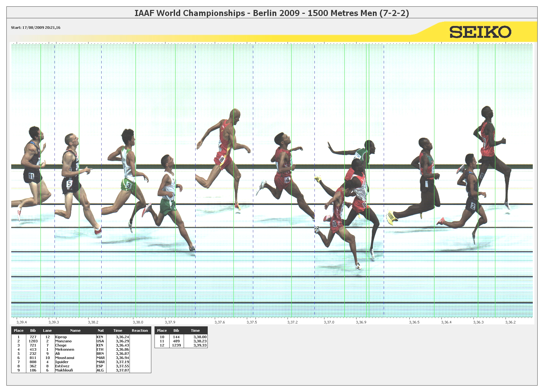Select the runner wearing bib number 4
The width and height of the screenshot is (544, 392).
coord(288,180)
